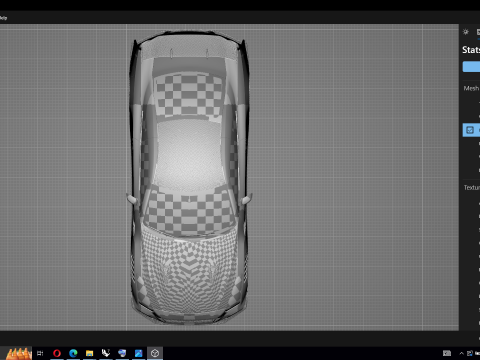Click the orange cones search highlight on the taskbar
The image size is (480, 360).
pos(18,353)
